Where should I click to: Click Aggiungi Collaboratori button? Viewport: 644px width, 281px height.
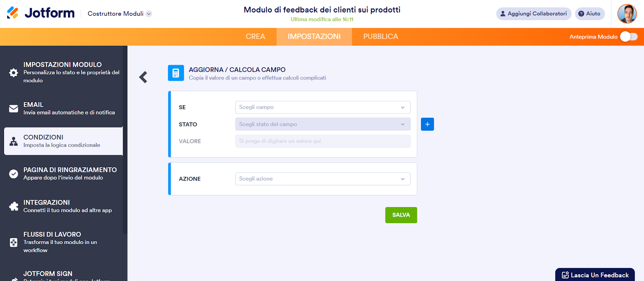(x=533, y=14)
